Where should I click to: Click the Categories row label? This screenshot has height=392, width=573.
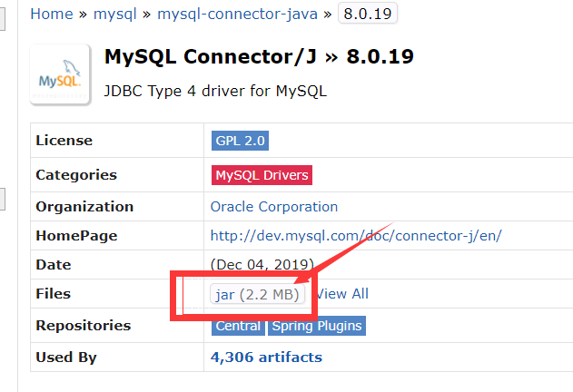(x=76, y=175)
